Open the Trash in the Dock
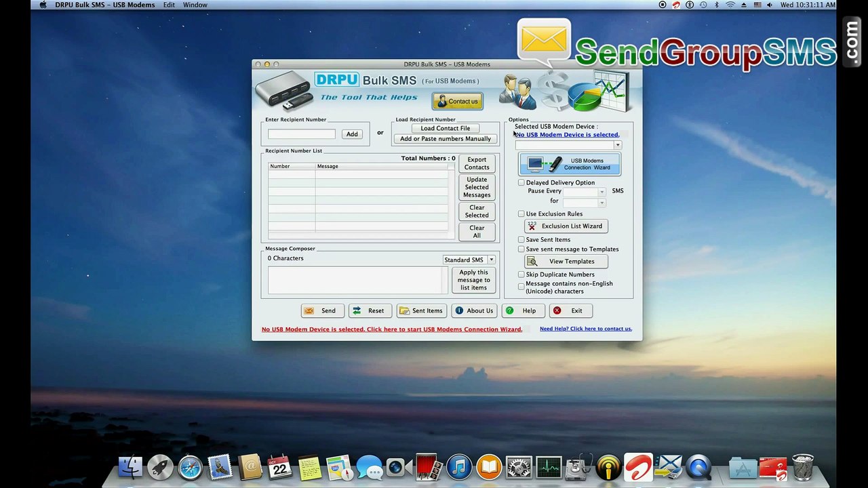868x488 pixels. (803, 468)
